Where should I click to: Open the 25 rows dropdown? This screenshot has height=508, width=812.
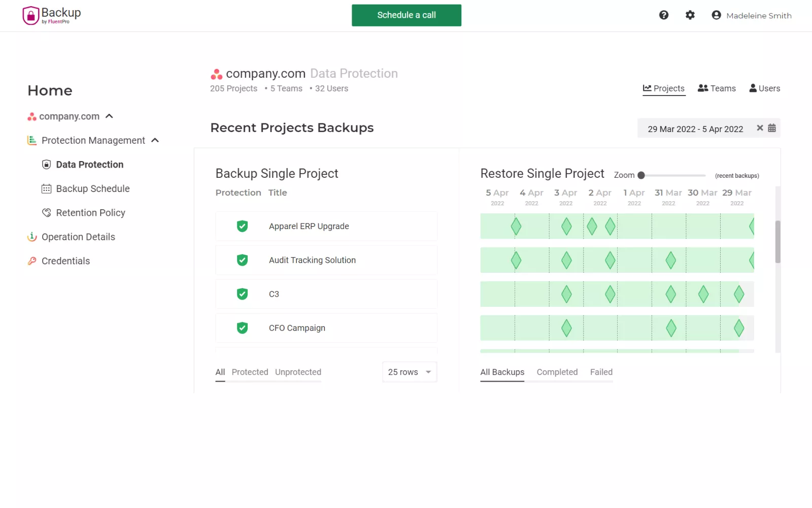click(x=409, y=372)
